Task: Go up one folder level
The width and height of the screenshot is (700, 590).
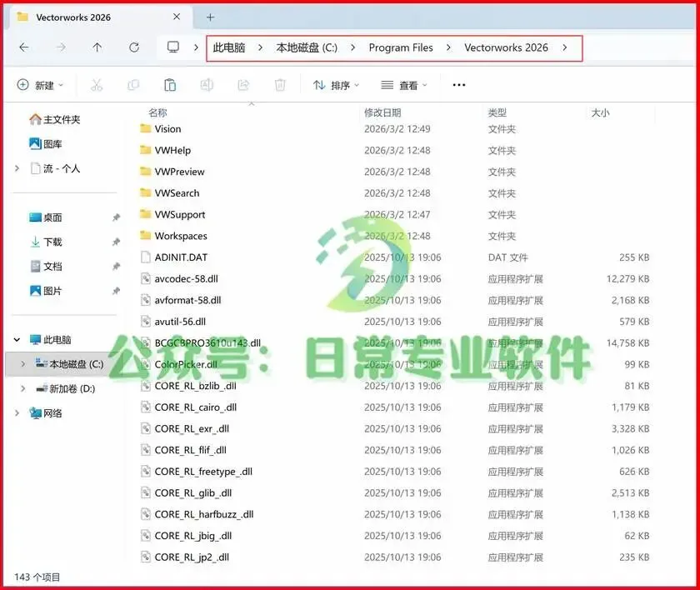Action: 97,47
